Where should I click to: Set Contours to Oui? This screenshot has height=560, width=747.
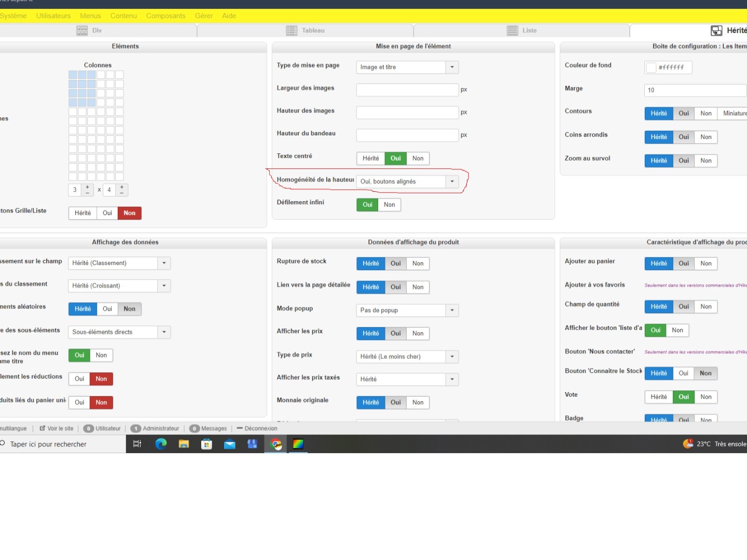(x=684, y=114)
